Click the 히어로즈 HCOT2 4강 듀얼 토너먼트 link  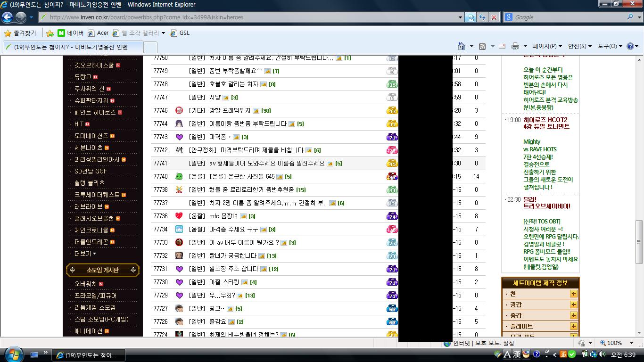click(546, 123)
